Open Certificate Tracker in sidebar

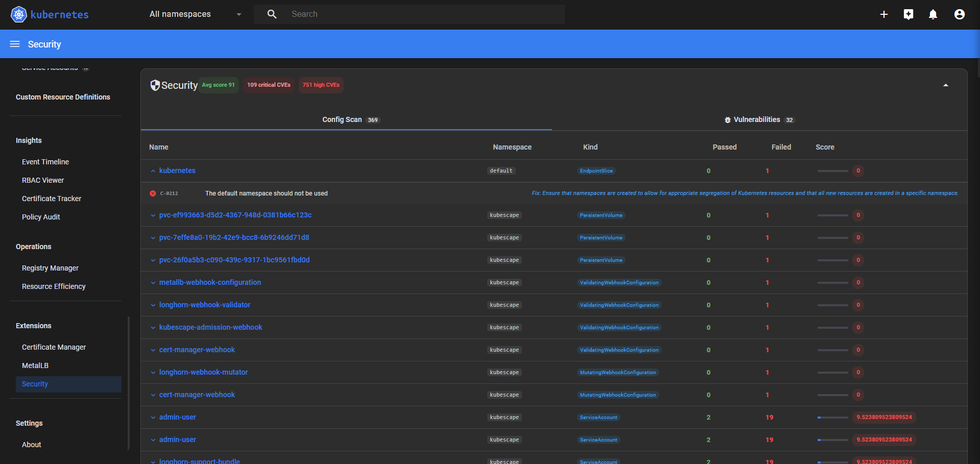tap(52, 199)
